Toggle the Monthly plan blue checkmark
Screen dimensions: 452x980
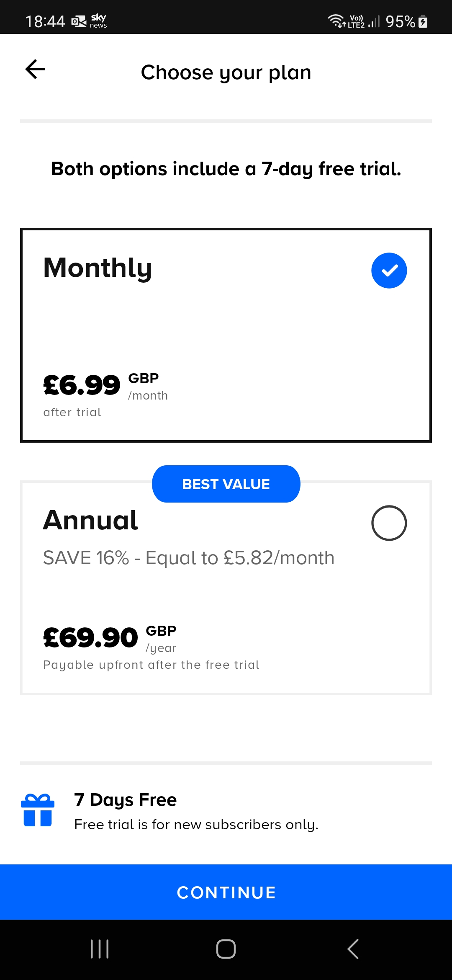389,271
